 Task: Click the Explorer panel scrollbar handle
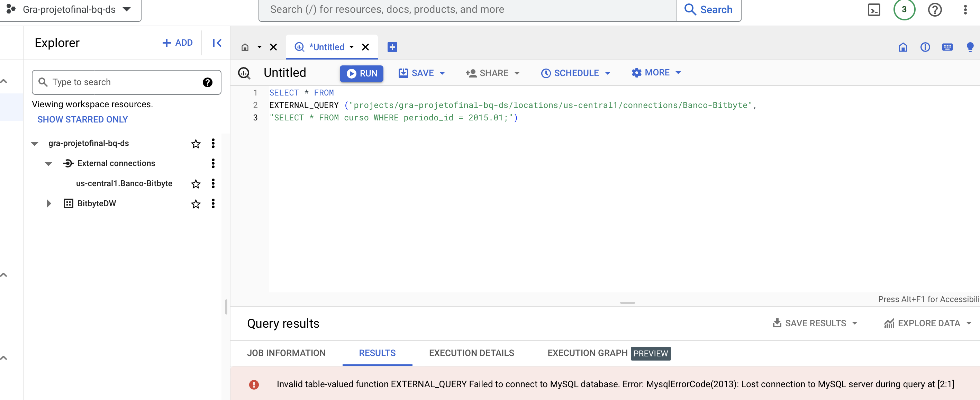pyautogui.click(x=226, y=307)
